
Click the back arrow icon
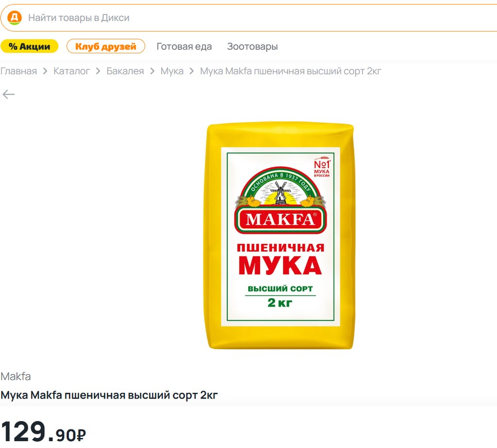pyautogui.click(x=9, y=94)
